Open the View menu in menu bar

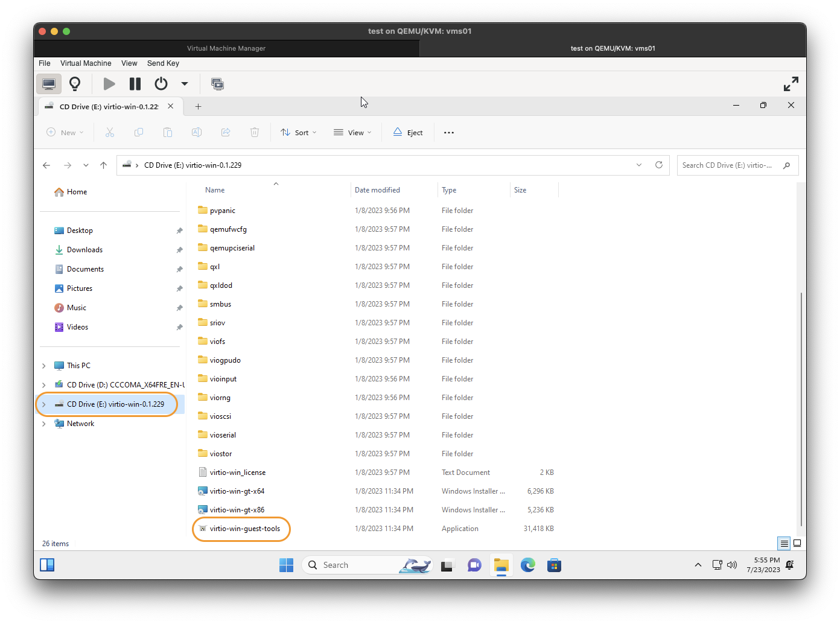tap(129, 63)
